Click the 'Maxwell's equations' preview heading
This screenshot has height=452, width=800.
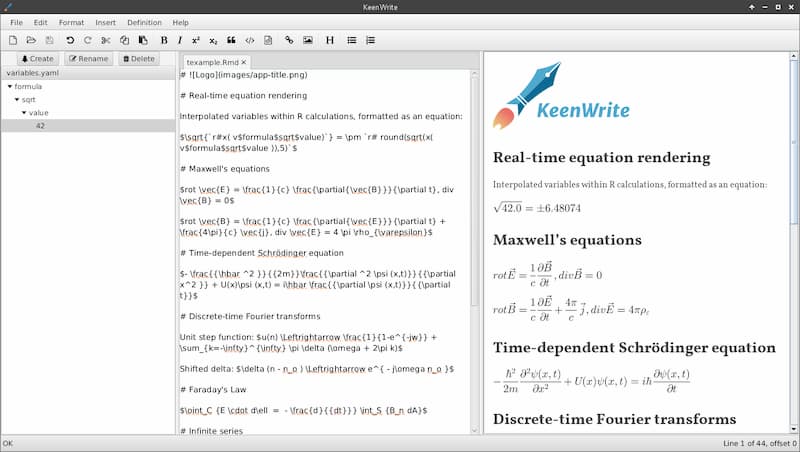tap(567, 240)
